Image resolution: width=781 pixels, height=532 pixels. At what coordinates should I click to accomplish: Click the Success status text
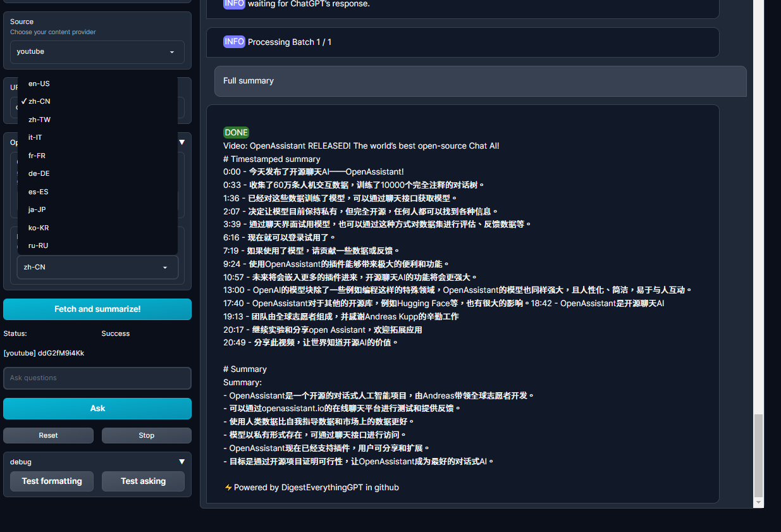pos(116,333)
